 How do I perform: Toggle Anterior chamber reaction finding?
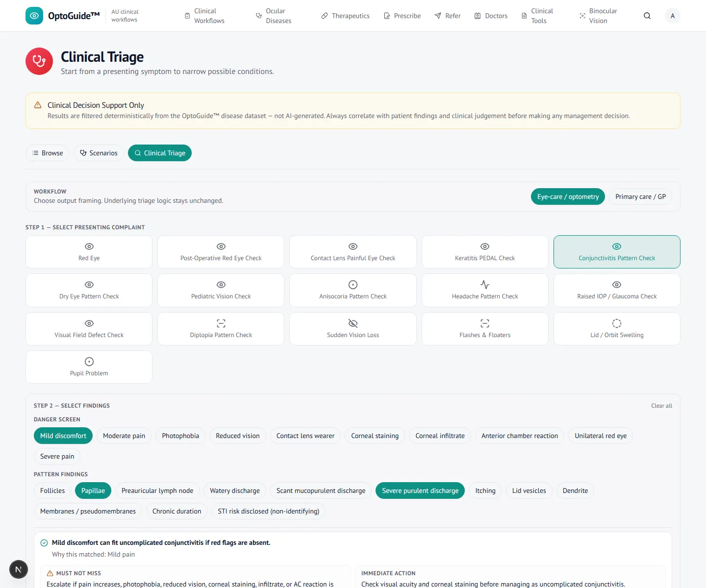click(x=520, y=436)
